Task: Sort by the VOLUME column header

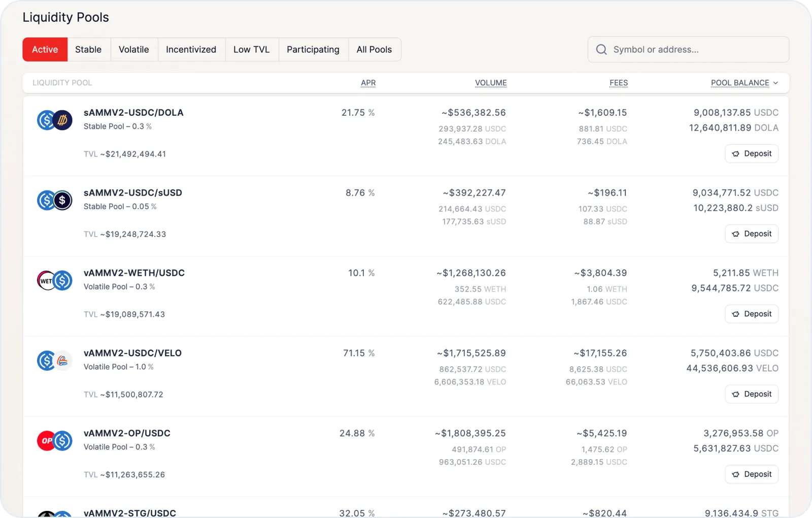Action: [491, 83]
